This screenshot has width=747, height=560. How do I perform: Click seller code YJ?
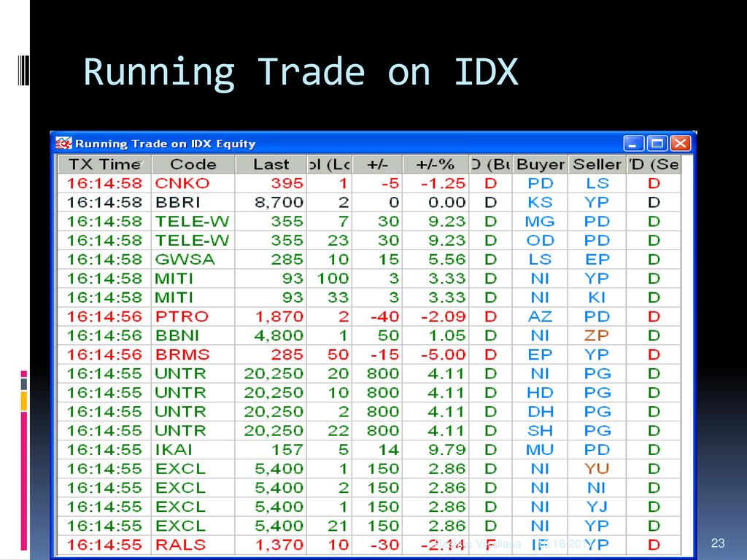coord(597,507)
